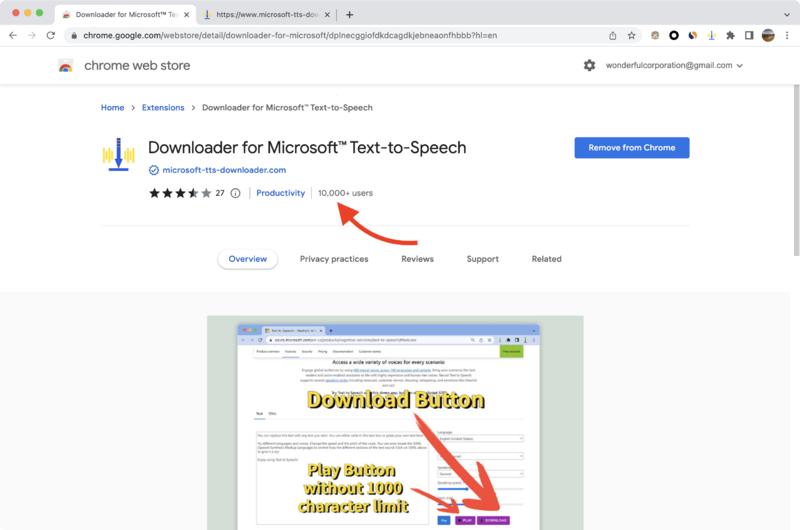Click the rating info icon next to 27
This screenshot has height=530, width=800.
tap(236, 193)
